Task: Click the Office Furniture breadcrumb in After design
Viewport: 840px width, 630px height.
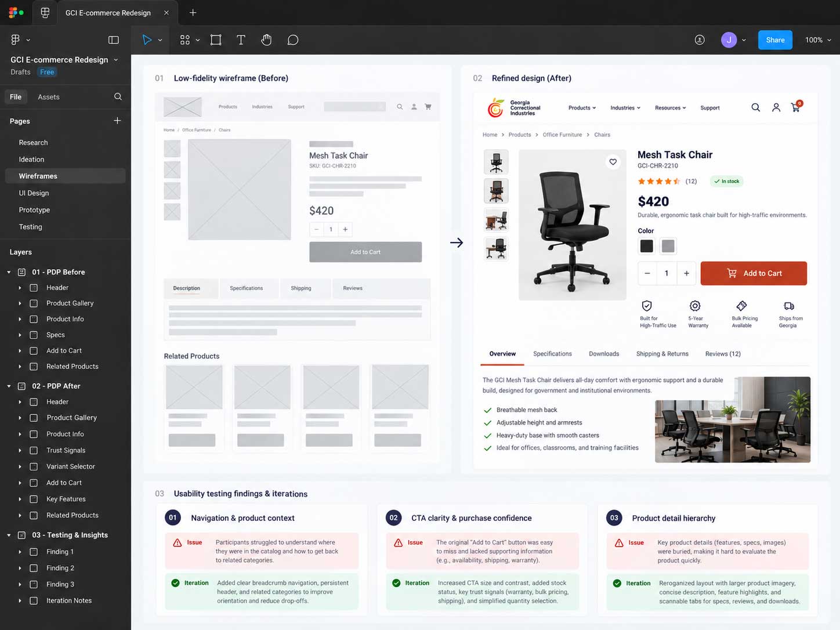Action: pos(562,135)
